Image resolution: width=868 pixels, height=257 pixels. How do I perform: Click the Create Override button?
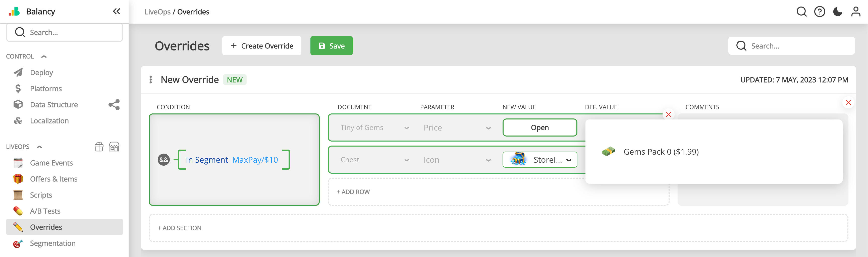(x=261, y=46)
